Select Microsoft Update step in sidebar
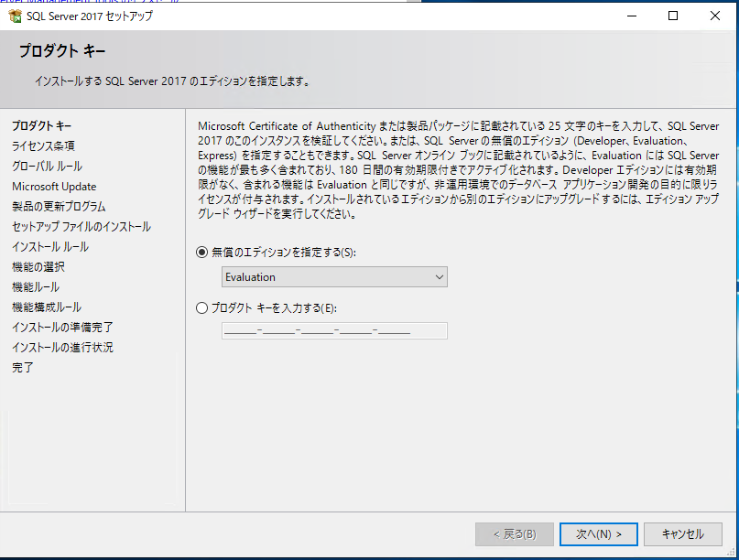This screenshot has height=560, width=739. click(x=54, y=187)
